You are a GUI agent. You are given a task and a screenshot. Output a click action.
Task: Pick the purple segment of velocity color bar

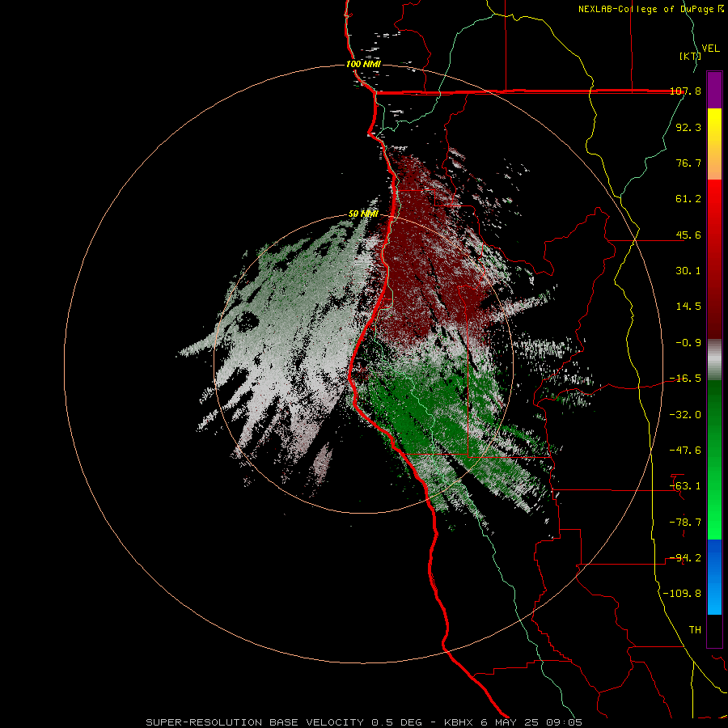(x=714, y=90)
